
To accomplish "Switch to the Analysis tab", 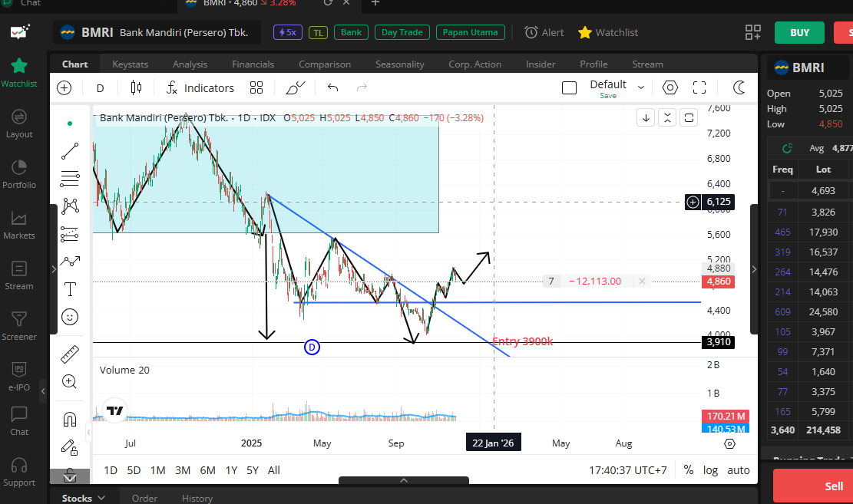I will pyautogui.click(x=190, y=64).
